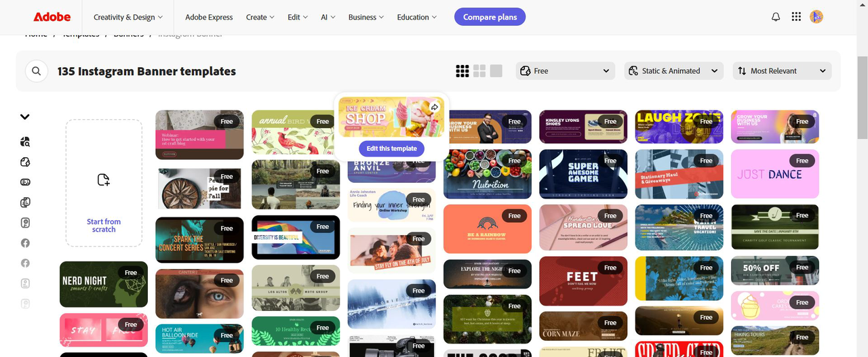
Task: Open the Spark the Concert Series template
Action: 199,240
